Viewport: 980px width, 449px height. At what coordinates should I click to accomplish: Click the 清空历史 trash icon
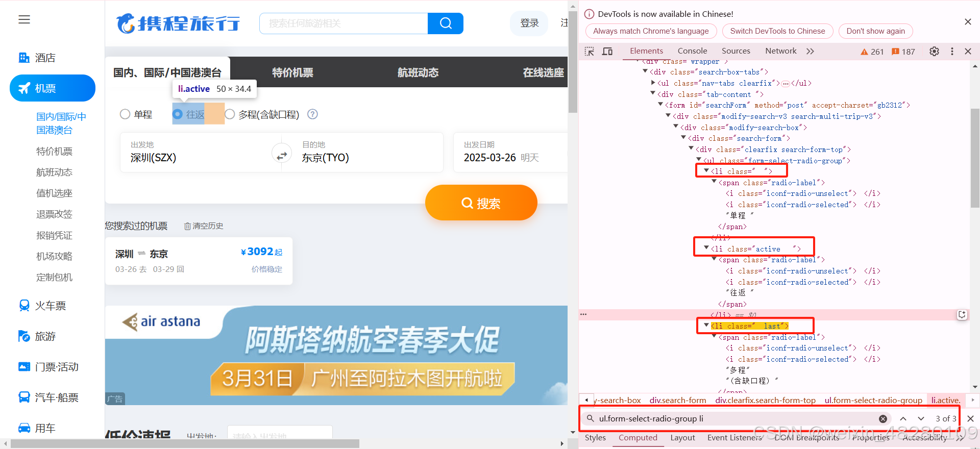pyautogui.click(x=187, y=226)
